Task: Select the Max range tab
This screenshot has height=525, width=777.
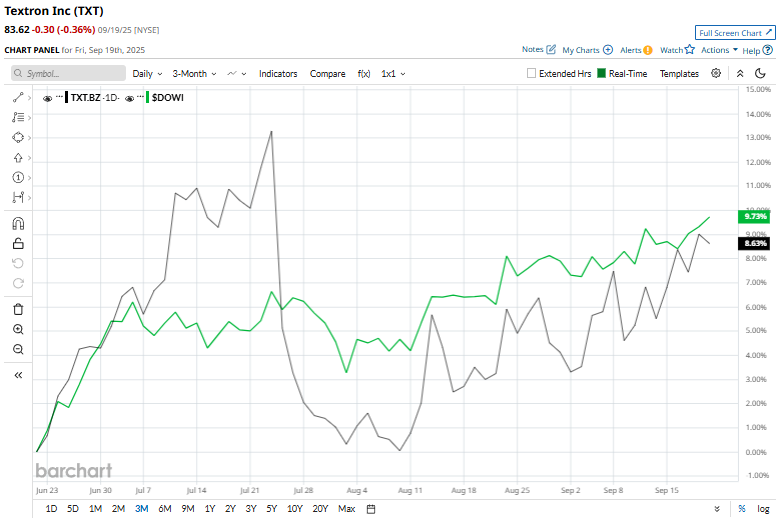Action: 346,509
